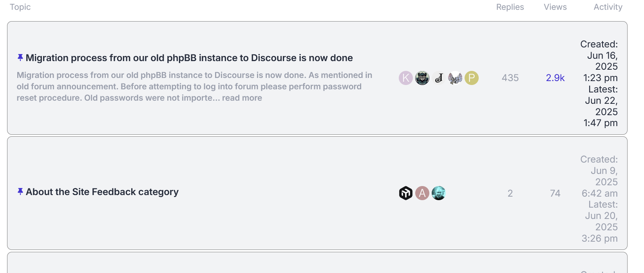Click the black hexagon logo avatar
Screen dimensions: 644x273
405,193
